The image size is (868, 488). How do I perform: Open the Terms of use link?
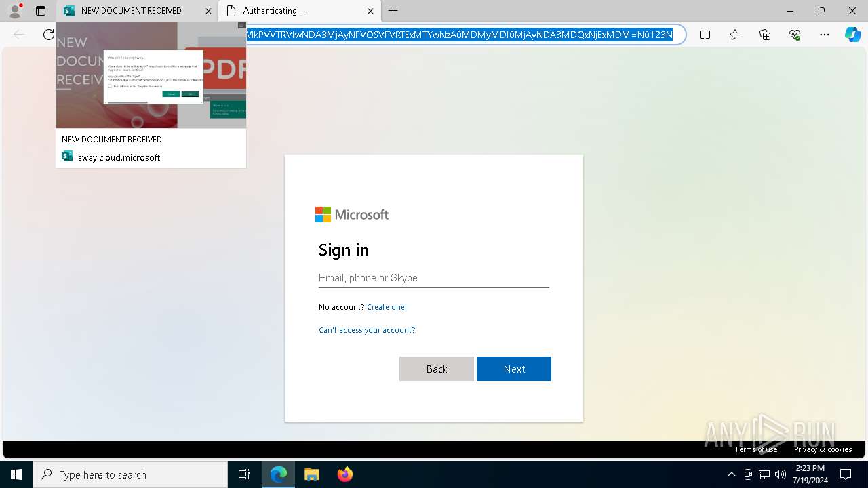(756, 449)
